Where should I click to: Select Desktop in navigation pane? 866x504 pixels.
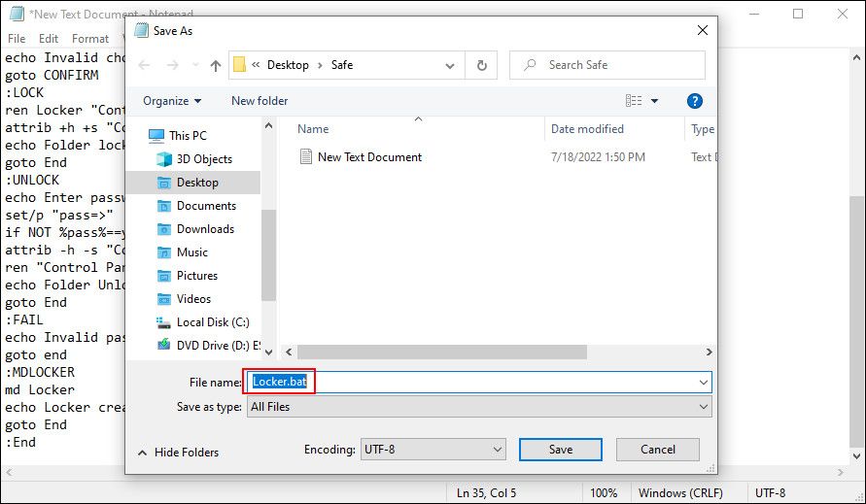click(197, 183)
